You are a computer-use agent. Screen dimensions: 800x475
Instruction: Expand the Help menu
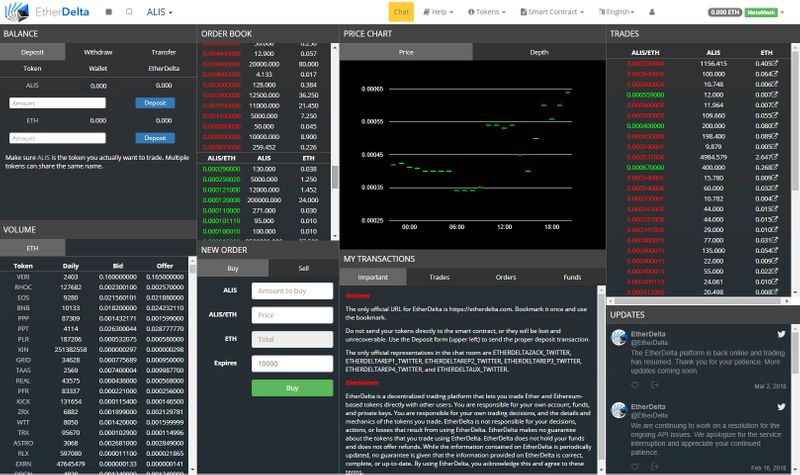click(x=438, y=12)
